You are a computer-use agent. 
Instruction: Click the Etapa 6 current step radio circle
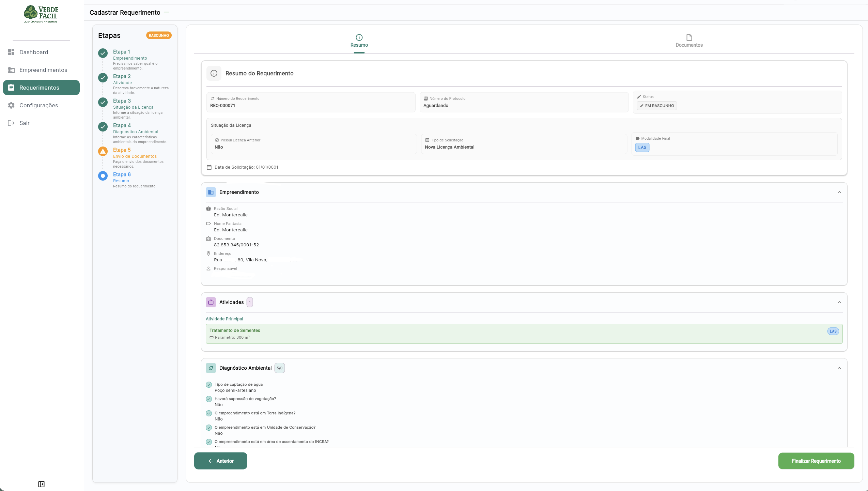tap(103, 176)
